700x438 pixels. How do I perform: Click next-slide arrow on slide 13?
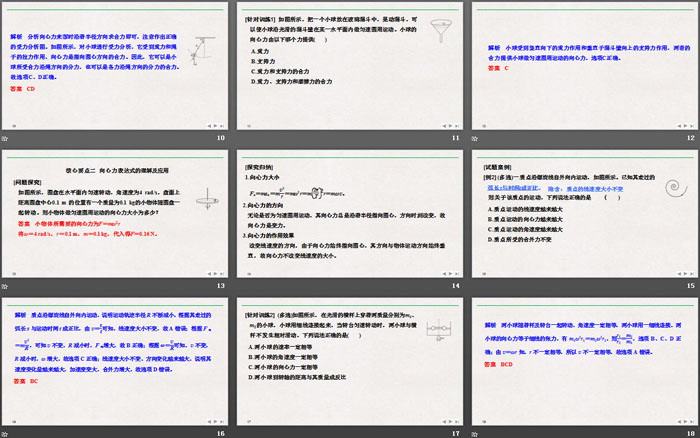coord(216,274)
